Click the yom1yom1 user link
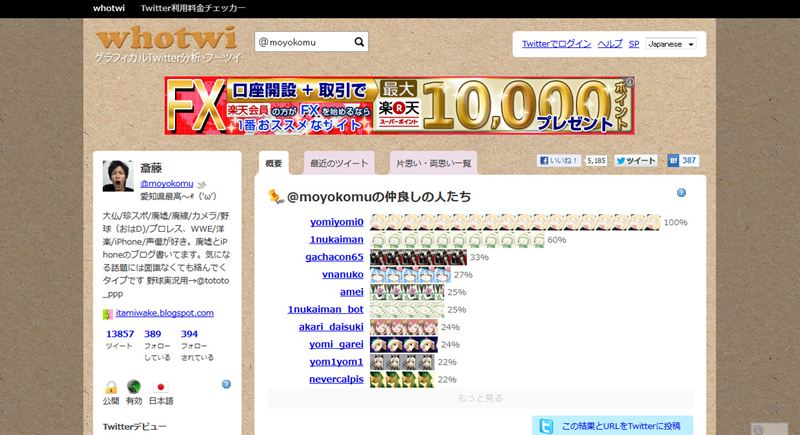 click(336, 362)
